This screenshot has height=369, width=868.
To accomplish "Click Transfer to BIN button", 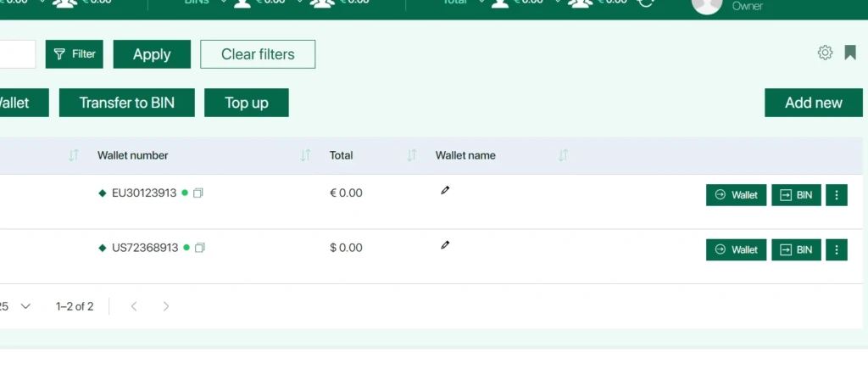I will click(127, 103).
